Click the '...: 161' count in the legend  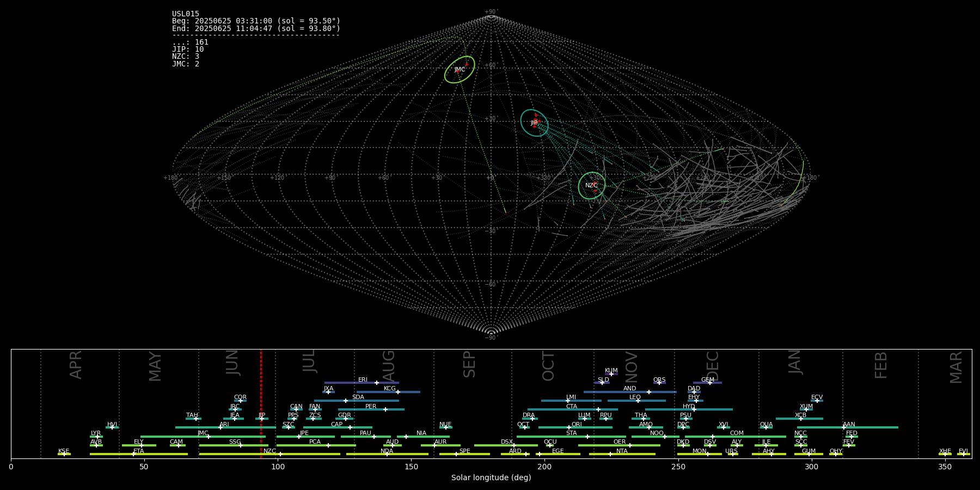[x=190, y=42]
